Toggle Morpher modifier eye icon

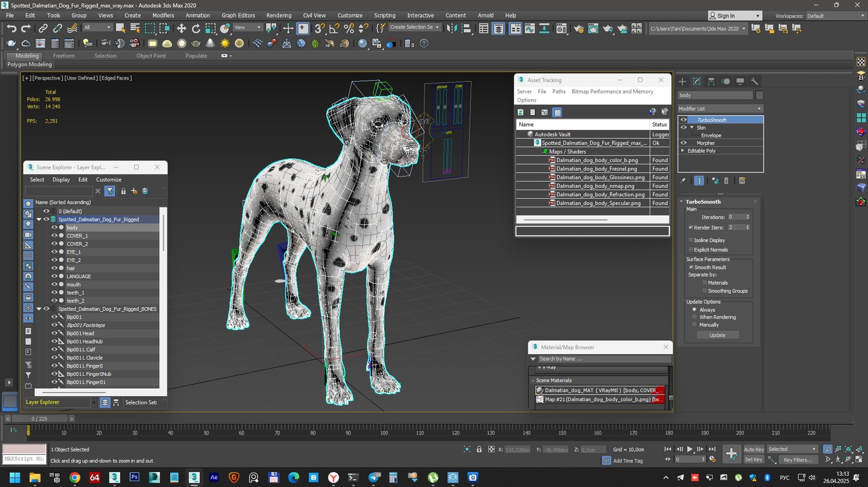[684, 143]
